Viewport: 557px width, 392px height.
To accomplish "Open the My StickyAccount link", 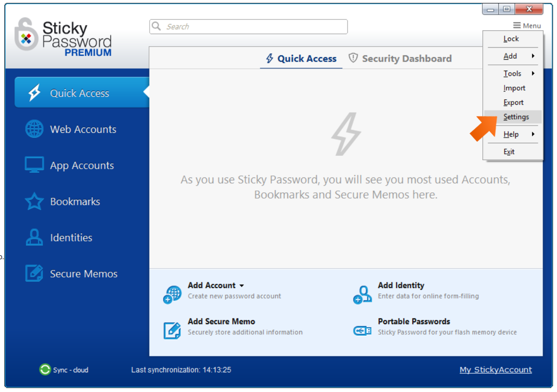I will [x=495, y=369].
